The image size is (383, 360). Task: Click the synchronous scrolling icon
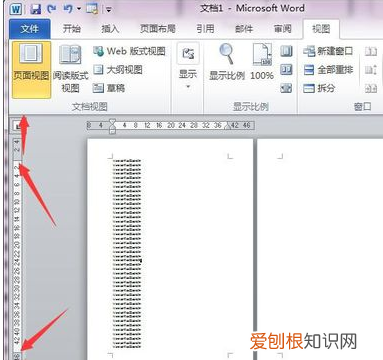pyautogui.click(x=371, y=70)
